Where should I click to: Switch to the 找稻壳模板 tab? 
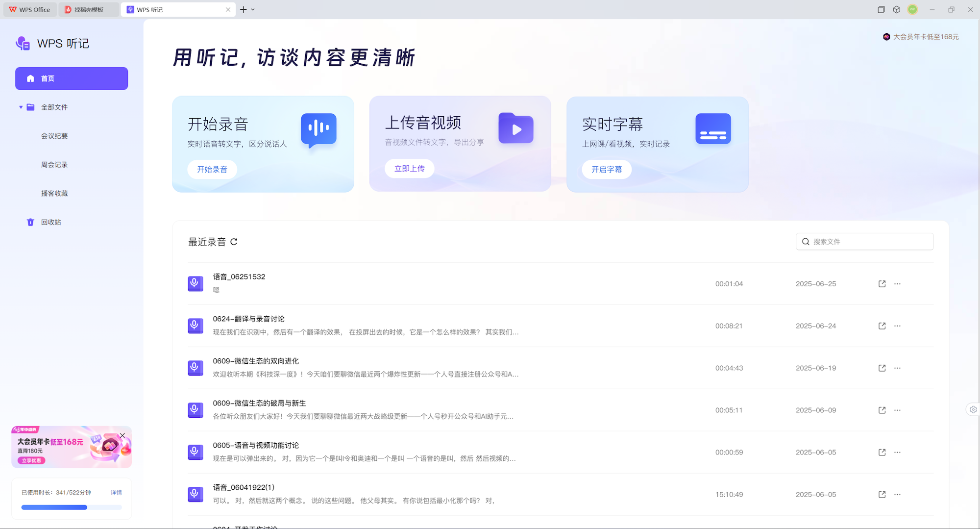coord(88,9)
